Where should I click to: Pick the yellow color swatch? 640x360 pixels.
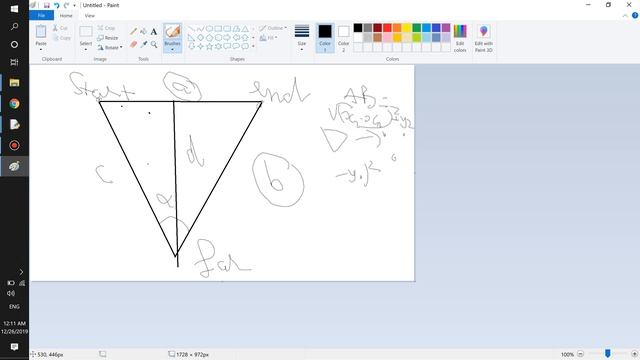coord(407,28)
